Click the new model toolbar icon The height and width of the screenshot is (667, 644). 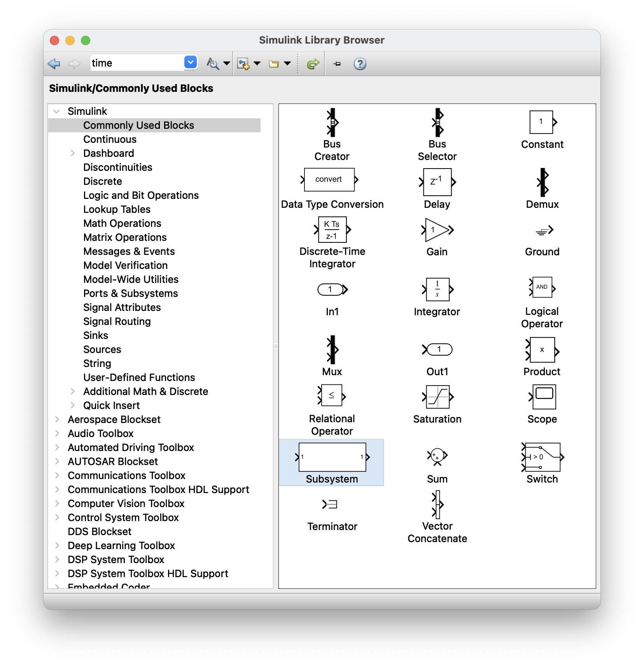[x=243, y=63]
